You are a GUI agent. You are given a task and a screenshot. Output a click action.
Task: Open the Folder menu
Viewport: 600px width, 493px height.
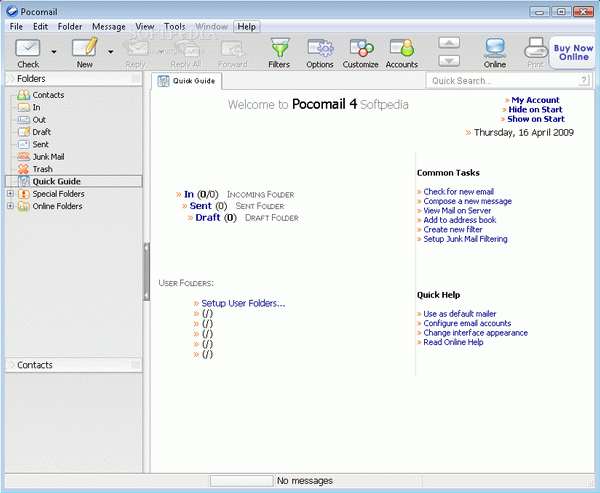70,26
